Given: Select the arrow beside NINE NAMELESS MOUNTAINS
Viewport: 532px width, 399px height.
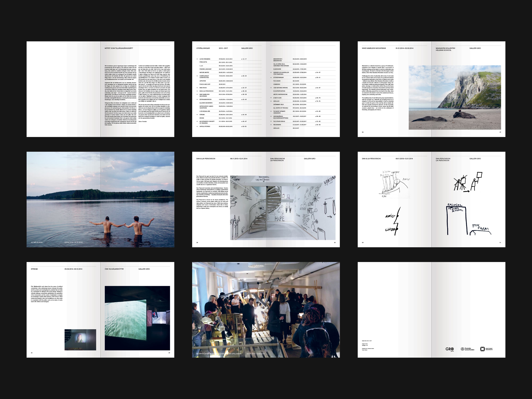Looking at the screenshot, I should coord(197,95).
